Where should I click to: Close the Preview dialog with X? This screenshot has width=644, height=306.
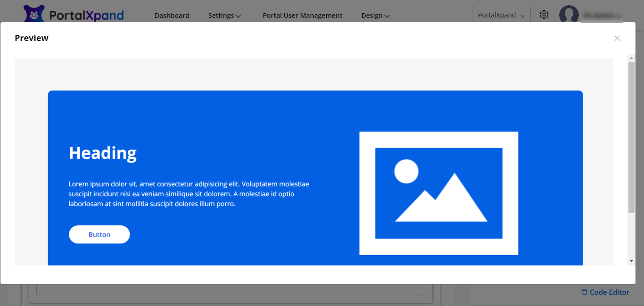click(x=617, y=38)
